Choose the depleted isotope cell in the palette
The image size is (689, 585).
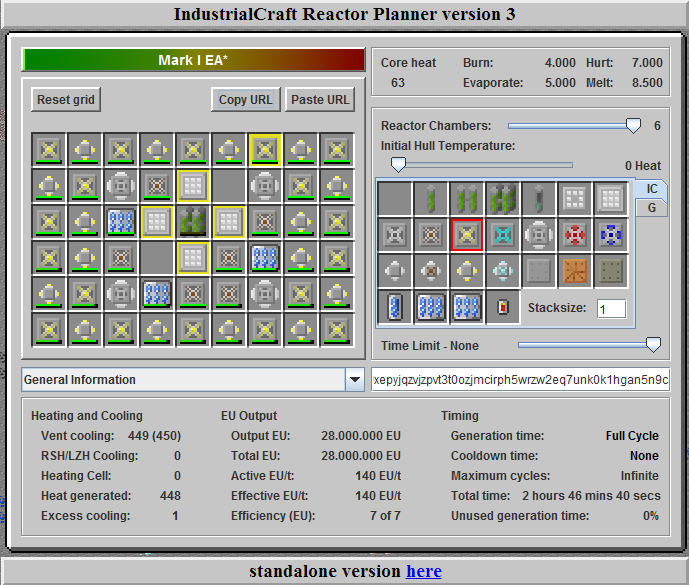coord(540,199)
